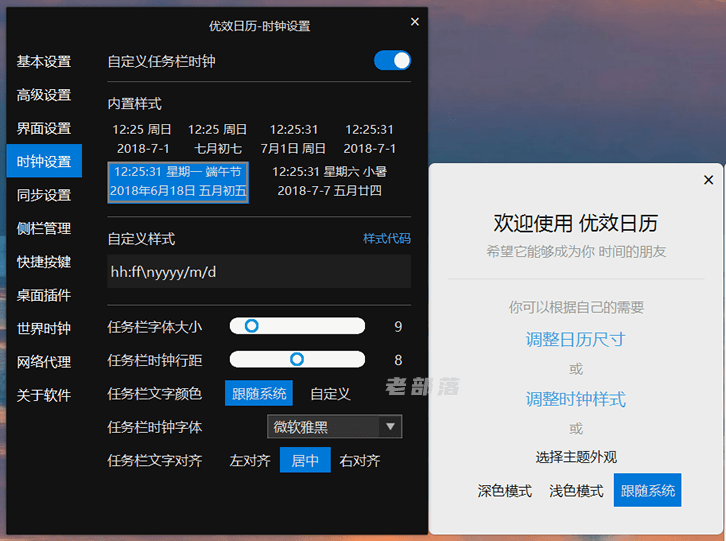726x541 pixels.
Task: Align taskbar text 左对齐
Action: click(250, 460)
